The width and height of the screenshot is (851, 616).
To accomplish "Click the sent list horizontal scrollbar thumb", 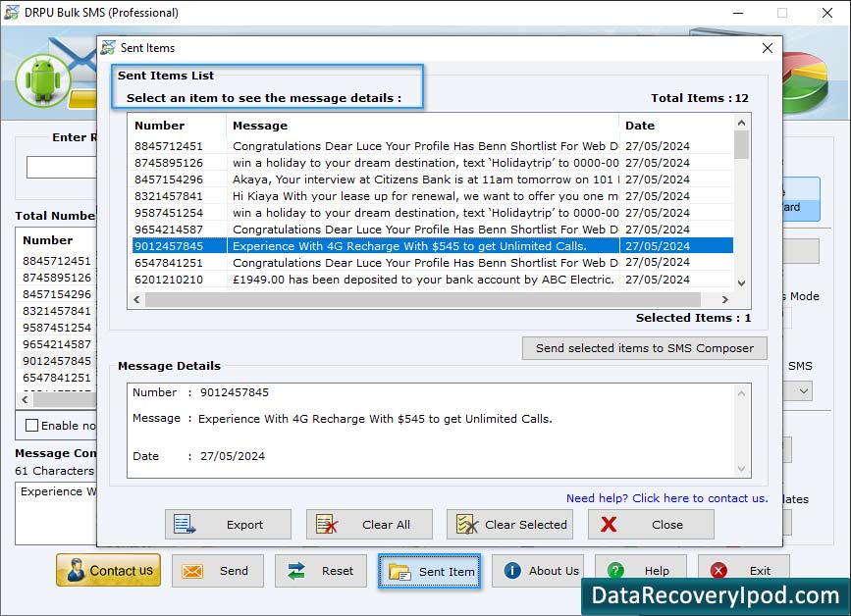I will (423, 299).
